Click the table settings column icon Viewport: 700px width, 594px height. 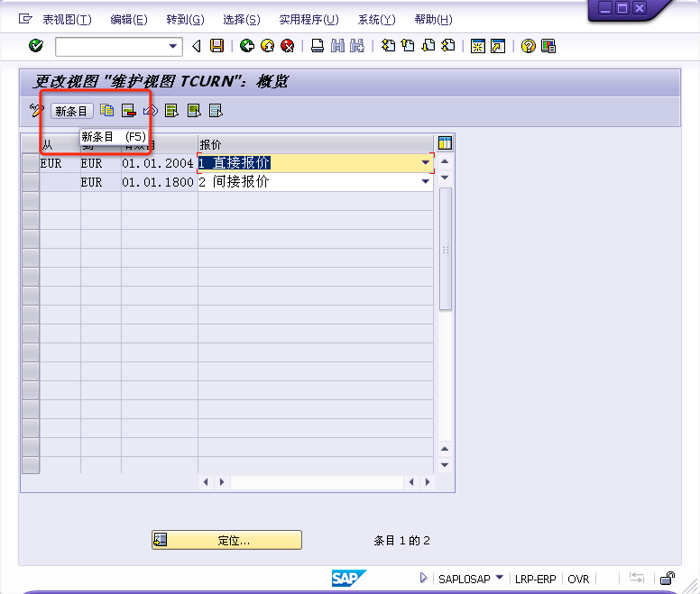point(445,143)
